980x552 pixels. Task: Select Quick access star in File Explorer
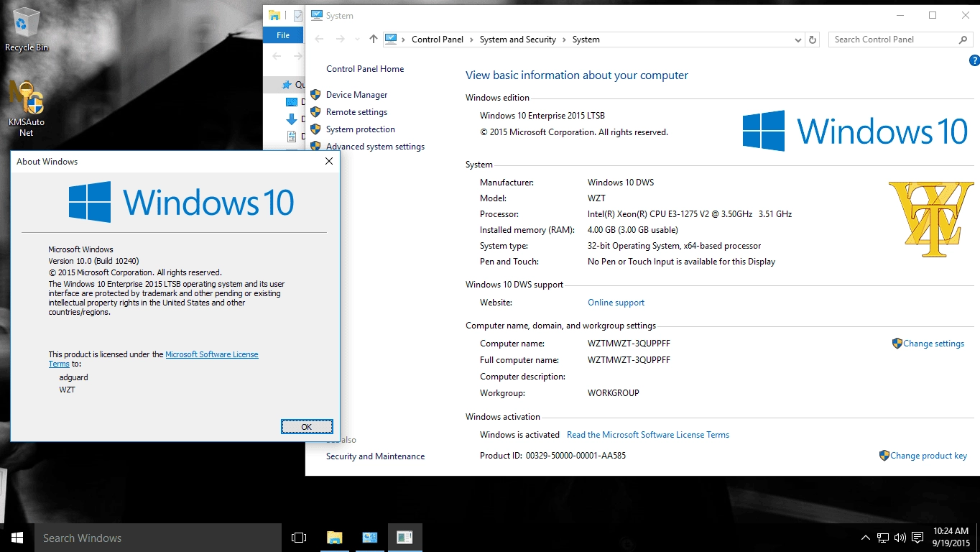[x=287, y=85]
